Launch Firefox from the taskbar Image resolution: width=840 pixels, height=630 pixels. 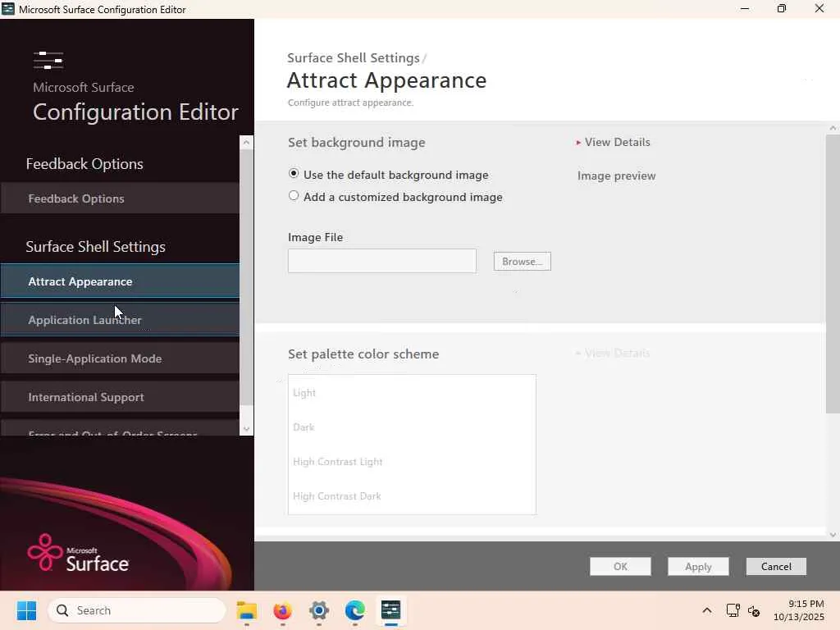[x=282, y=610]
